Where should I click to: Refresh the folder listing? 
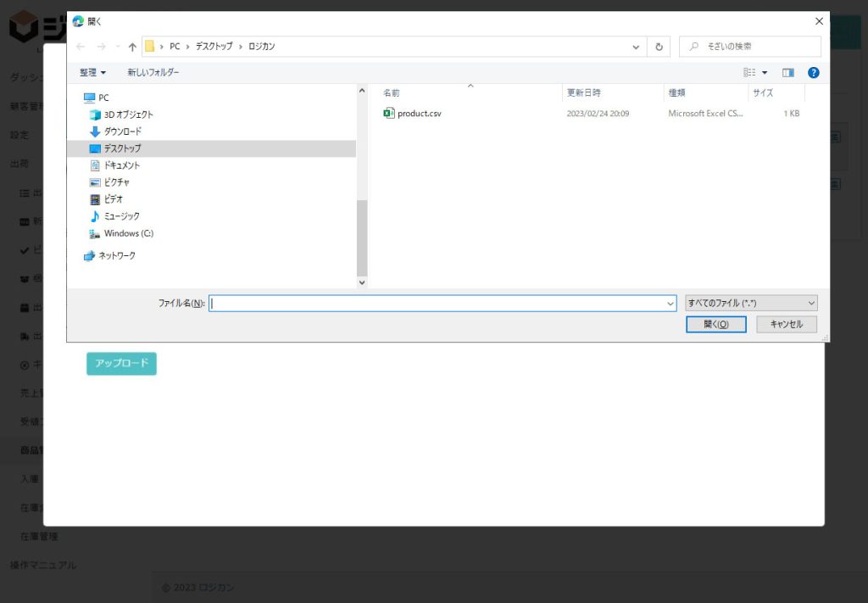(659, 47)
